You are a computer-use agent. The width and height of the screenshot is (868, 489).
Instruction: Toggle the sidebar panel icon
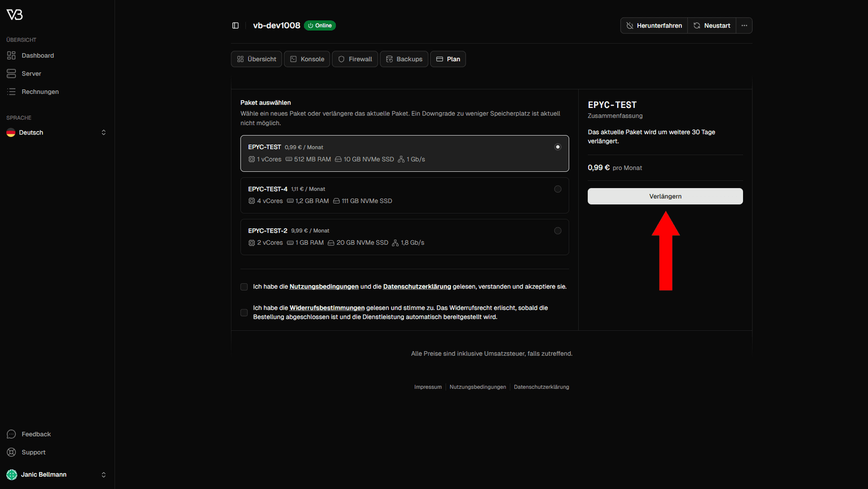[236, 25]
